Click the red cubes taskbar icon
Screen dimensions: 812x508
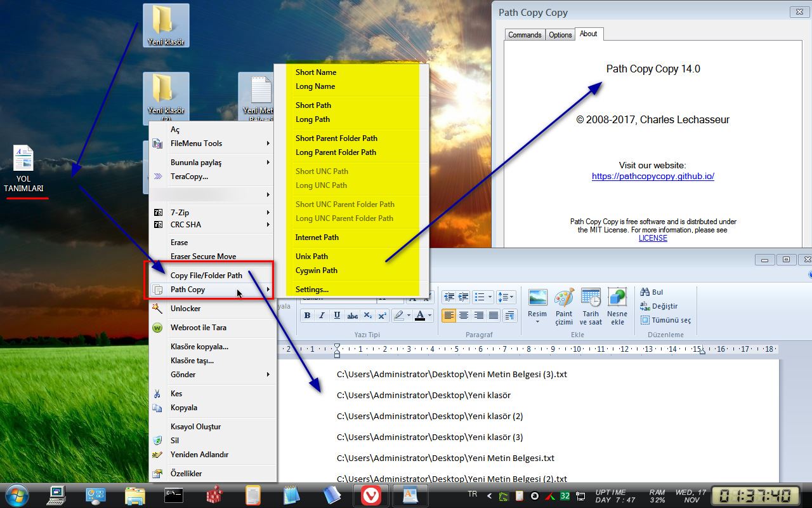point(214,495)
